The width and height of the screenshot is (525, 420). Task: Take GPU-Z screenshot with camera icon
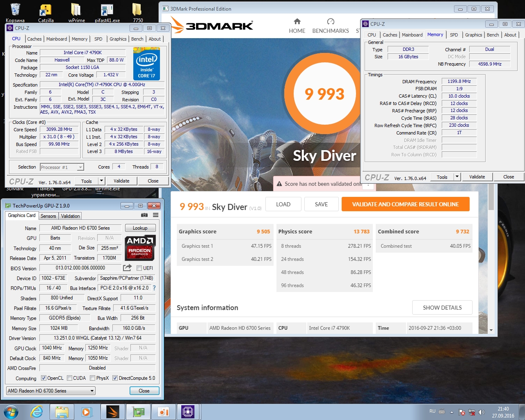pyautogui.click(x=144, y=215)
